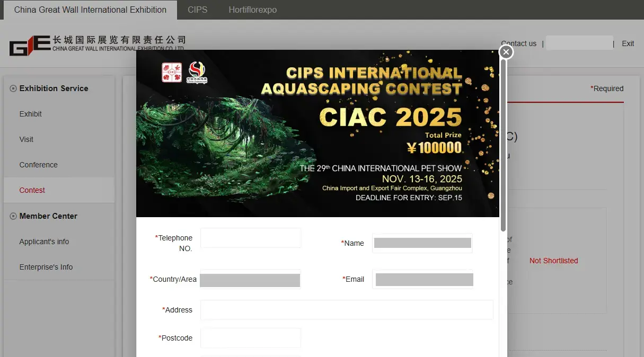Collapse the Exhibition Service section bullet icon
644x357 pixels.
click(13, 88)
